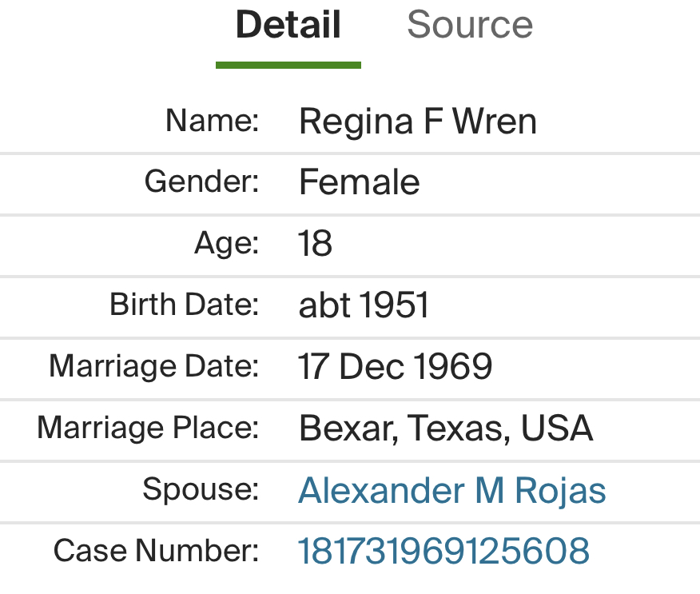Click the Gender field label

coord(201,181)
